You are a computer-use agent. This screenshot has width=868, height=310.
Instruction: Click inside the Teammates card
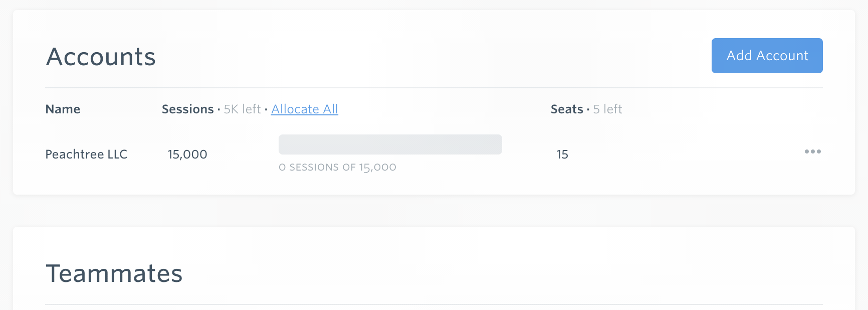click(x=431, y=271)
